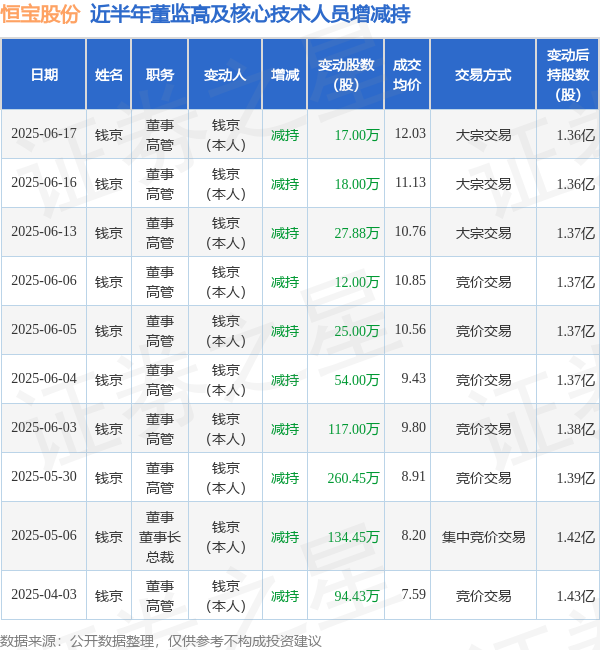Click name 钱京 in the 2025-06-13 row

(109, 233)
